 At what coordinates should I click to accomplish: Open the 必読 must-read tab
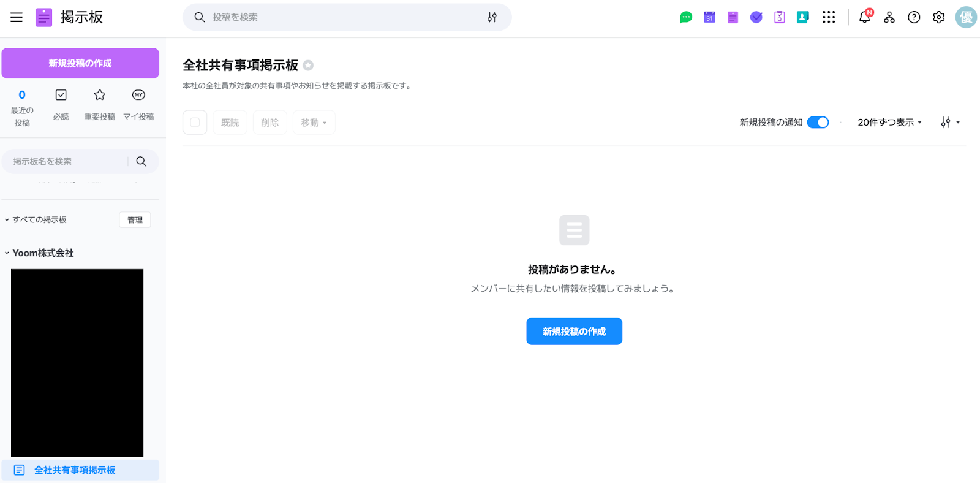click(61, 104)
